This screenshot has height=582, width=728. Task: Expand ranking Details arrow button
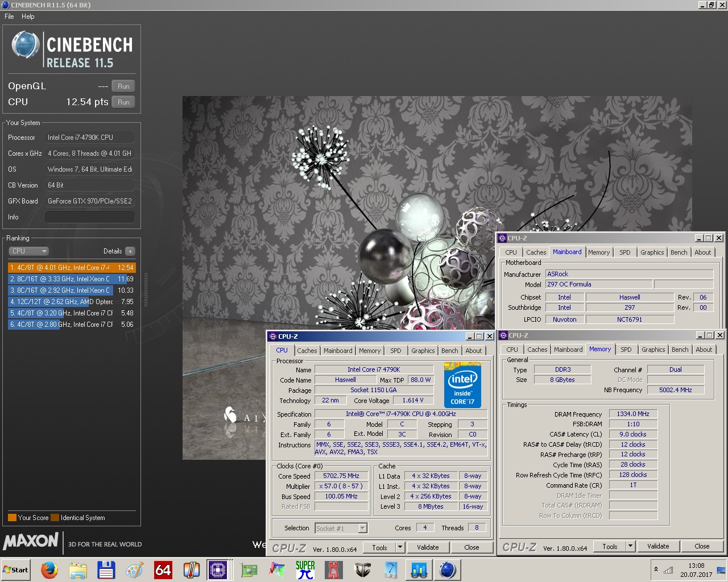130,251
